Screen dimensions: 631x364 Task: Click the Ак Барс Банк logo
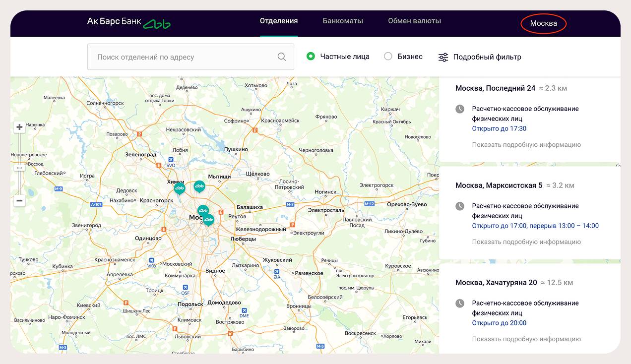(x=128, y=22)
